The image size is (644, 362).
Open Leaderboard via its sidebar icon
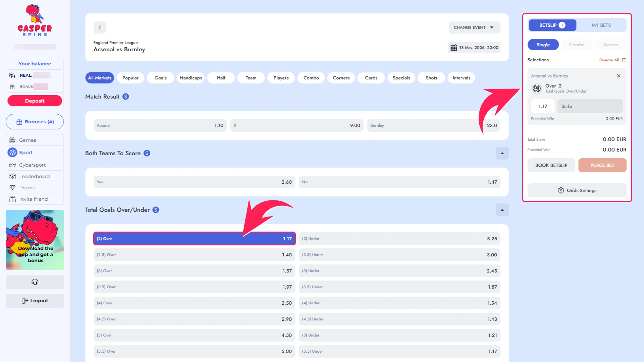point(12,176)
